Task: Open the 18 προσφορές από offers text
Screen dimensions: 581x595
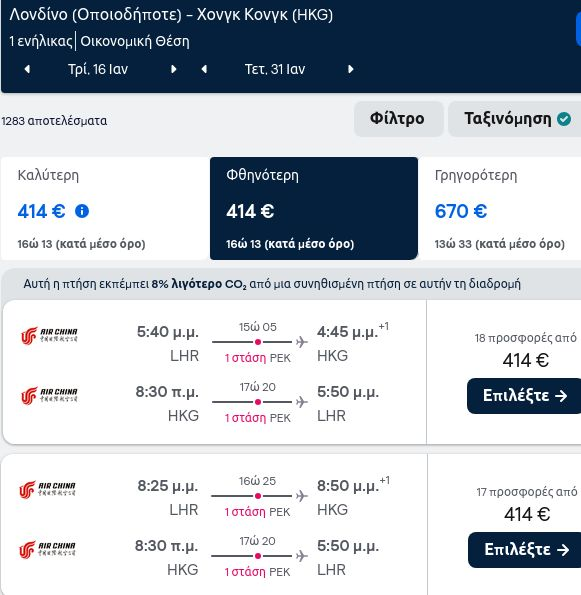Action: pyautogui.click(x=525, y=338)
